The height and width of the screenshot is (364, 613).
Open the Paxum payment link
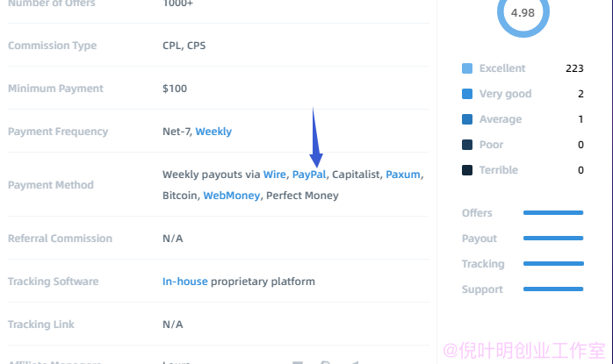tap(403, 175)
